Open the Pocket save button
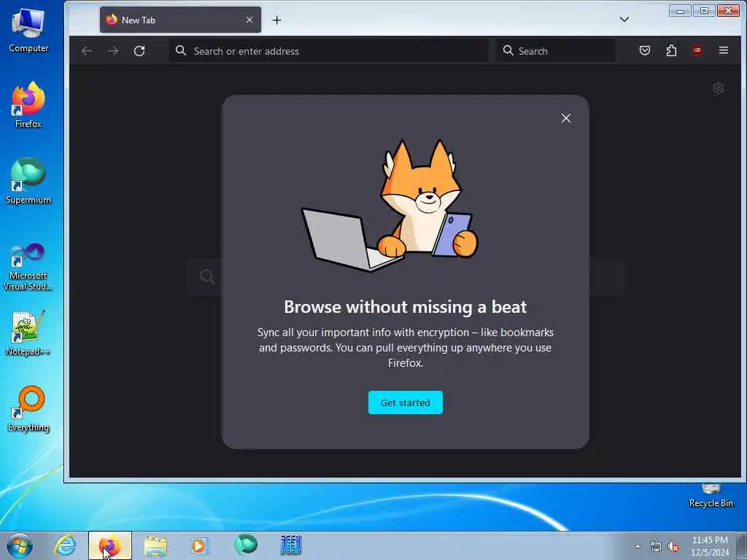The width and height of the screenshot is (747, 560). coord(645,50)
